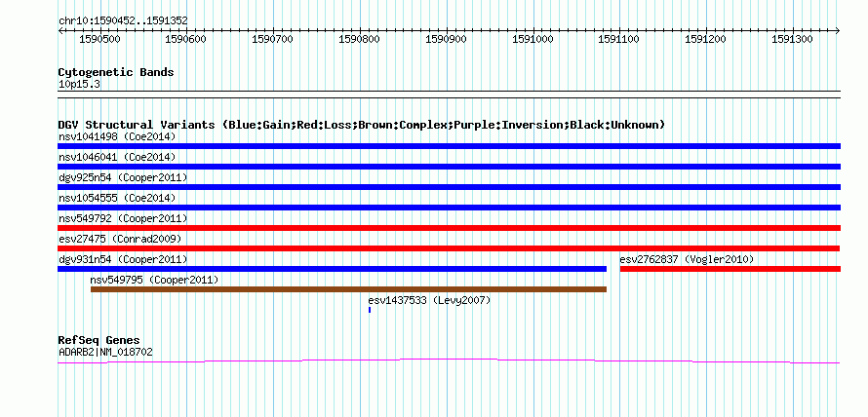The height and width of the screenshot is (417, 868).
Task: Click the ADARB2|NM_018702 gene label
Action: tap(105, 352)
